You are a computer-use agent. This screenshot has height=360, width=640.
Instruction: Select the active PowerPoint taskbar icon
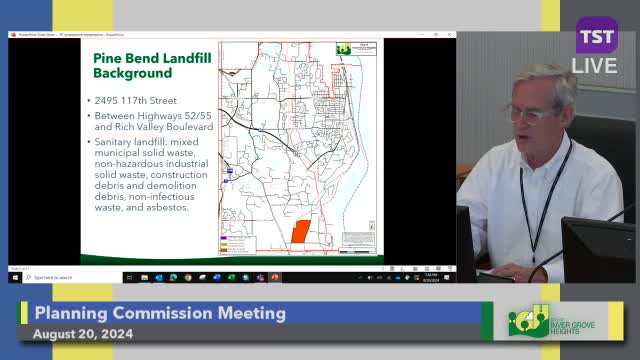(x=275, y=278)
